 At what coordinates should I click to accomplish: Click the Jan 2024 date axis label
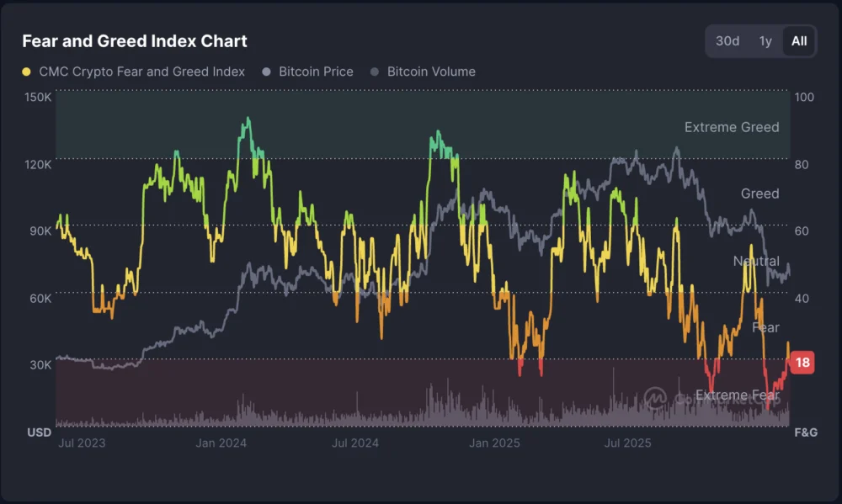[223, 443]
